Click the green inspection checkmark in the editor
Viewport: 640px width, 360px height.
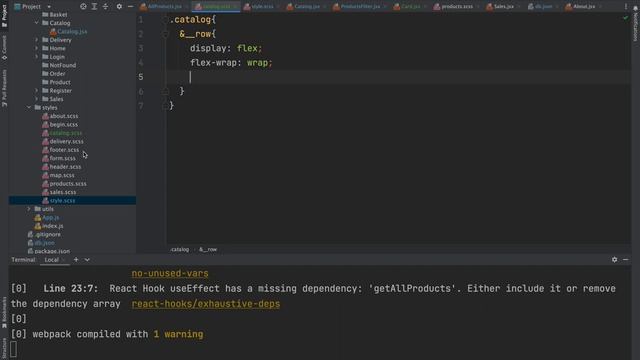coord(625,18)
